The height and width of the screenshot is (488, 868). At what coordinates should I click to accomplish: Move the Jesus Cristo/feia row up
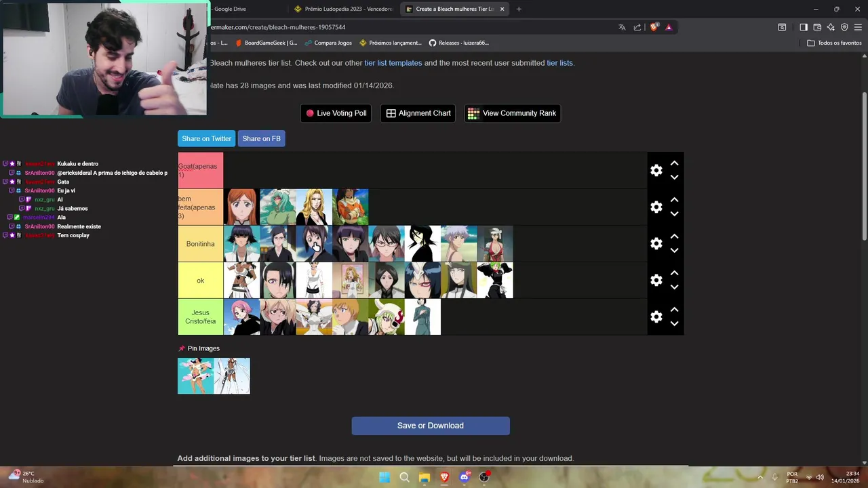click(x=674, y=310)
